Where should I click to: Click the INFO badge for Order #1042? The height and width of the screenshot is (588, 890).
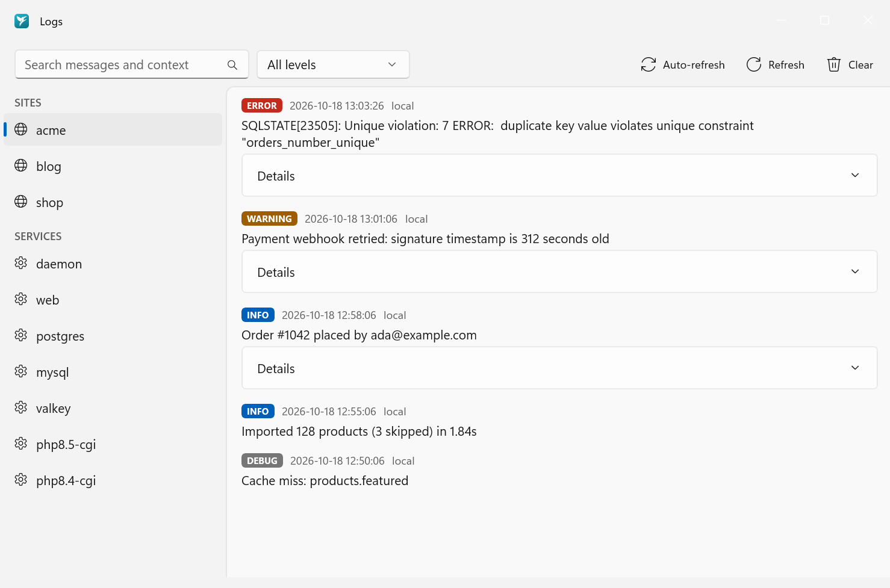(258, 315)
